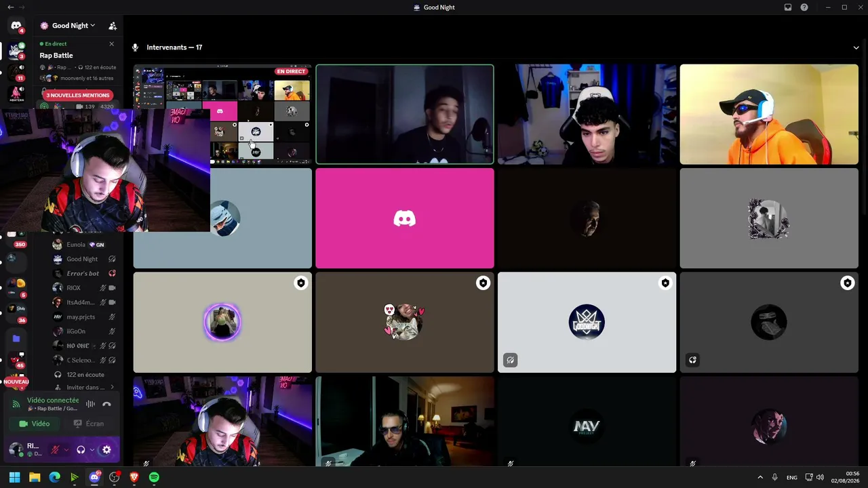Open the user profile avatar panel
868x488 pixels.
15,449
